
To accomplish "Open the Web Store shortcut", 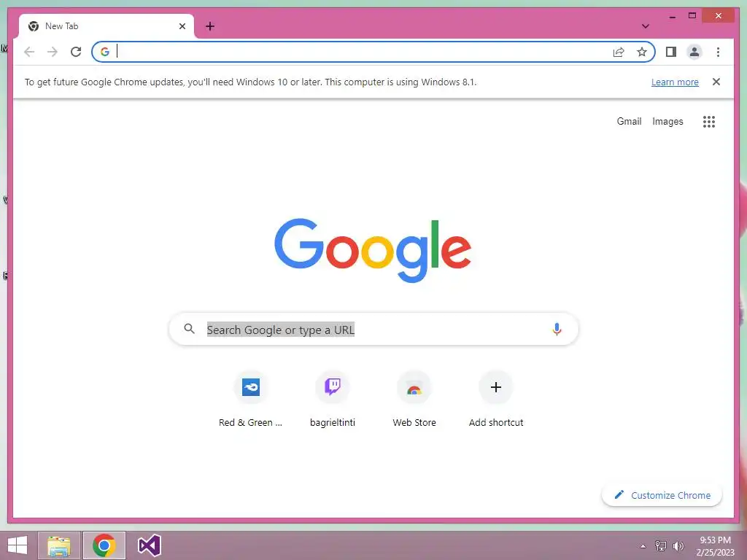I will [x=414, y=400].
